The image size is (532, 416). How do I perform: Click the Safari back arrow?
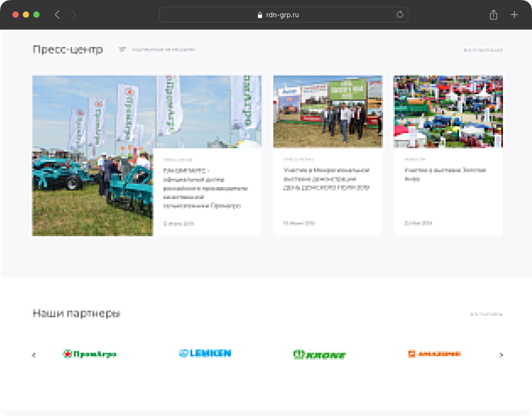[57, 15]
